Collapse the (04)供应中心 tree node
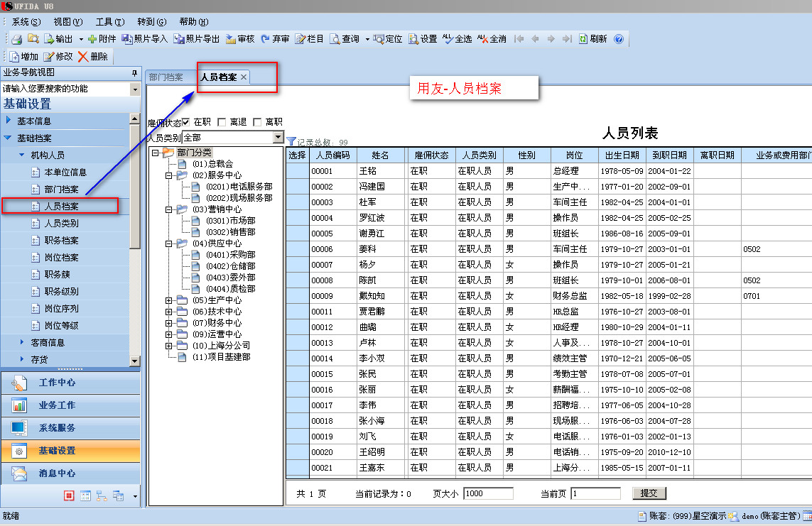812x526 pixels. tap(169, 243)
